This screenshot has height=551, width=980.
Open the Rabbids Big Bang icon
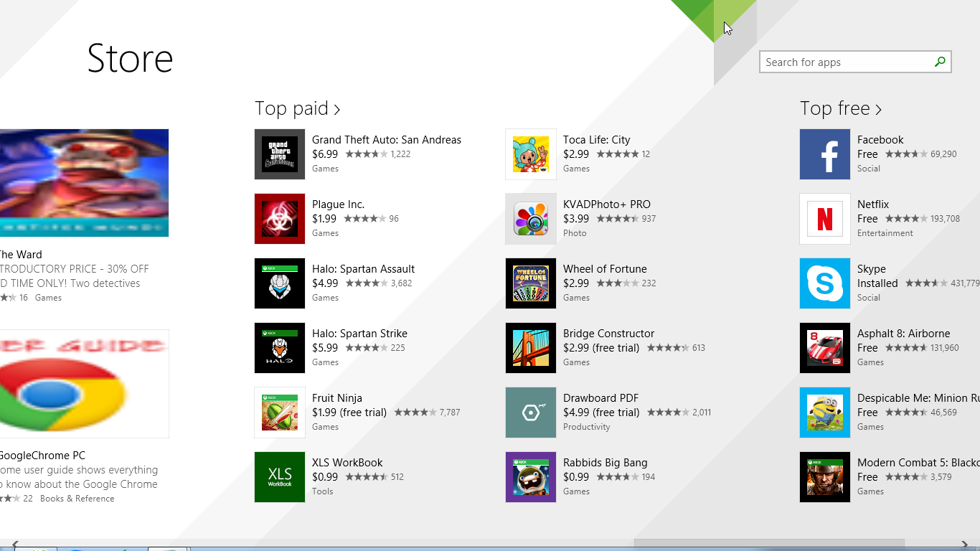coord(531,477)
